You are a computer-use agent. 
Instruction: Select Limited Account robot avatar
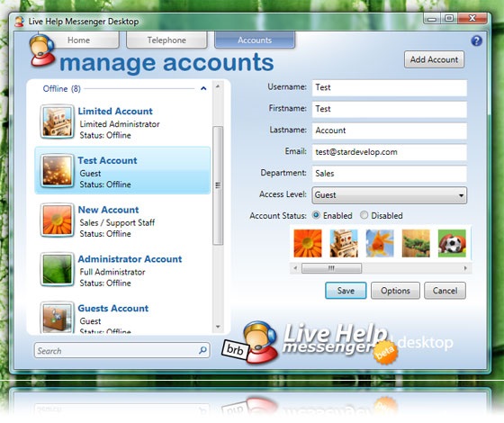(x=57, y=121)
